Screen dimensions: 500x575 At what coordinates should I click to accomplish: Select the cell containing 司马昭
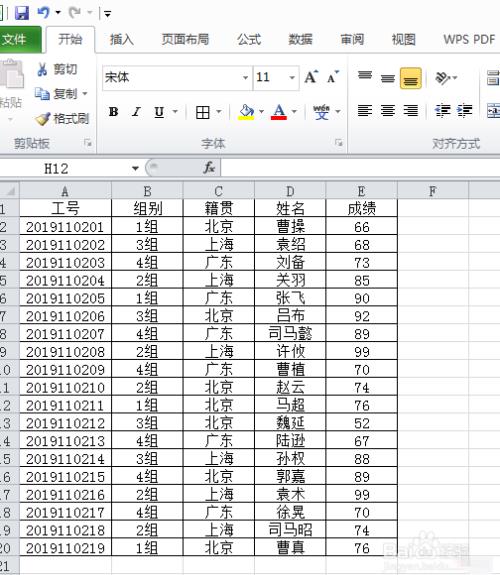pos(290,530)
